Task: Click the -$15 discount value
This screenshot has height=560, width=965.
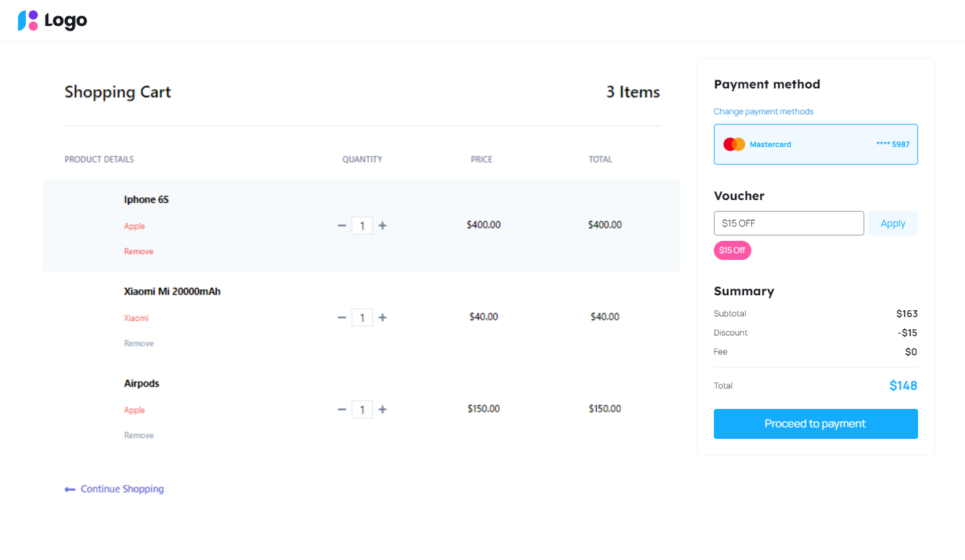Action: click(x=907, y=333)
